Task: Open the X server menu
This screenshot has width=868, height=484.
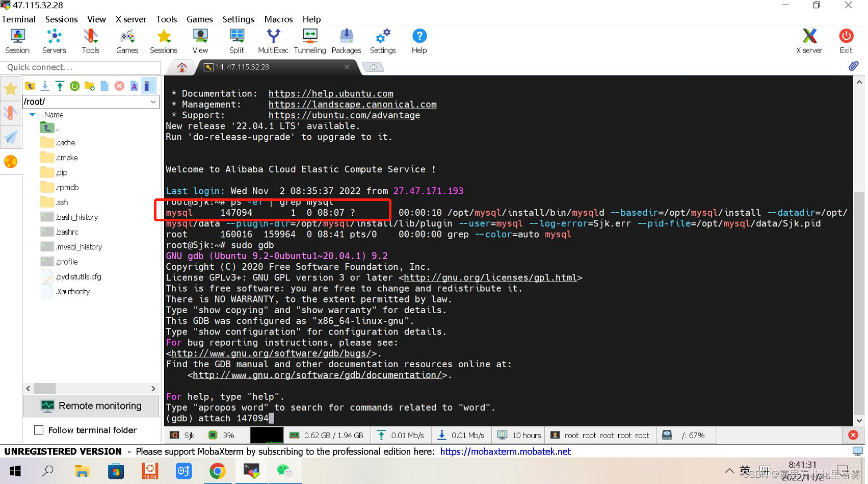Action: coord(130,19)
